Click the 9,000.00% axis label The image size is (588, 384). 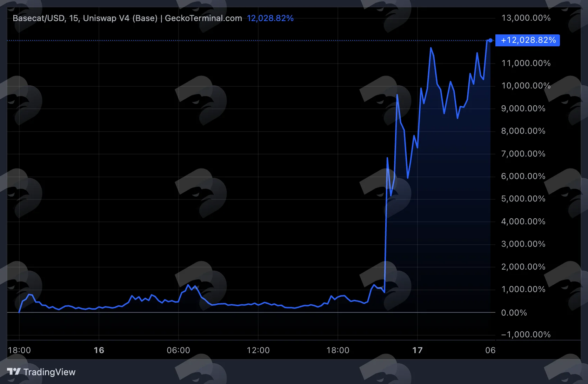point(523,108)
